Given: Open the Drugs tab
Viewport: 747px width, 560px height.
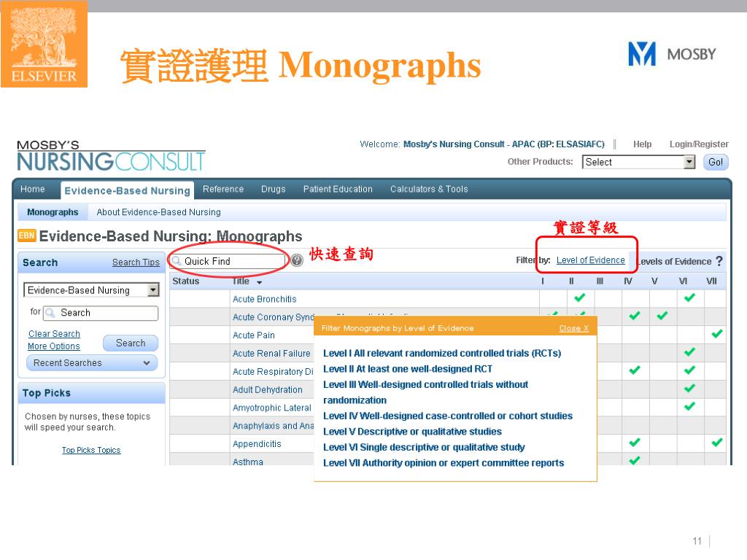Looking at the screenshot, I should [x=274, y=189].
